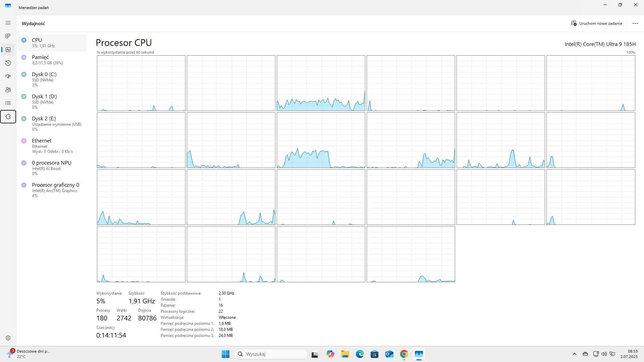Click the Włączone virtualization value

227,317
